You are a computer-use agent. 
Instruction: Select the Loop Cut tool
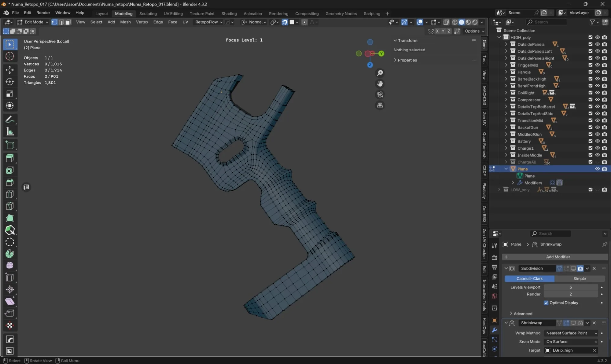10,194
